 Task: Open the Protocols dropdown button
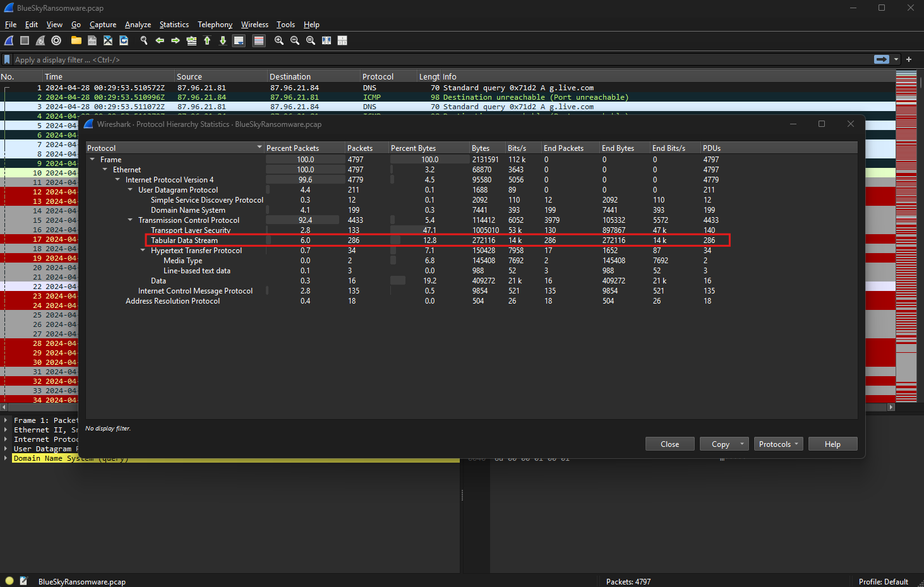tap(778, 444)
